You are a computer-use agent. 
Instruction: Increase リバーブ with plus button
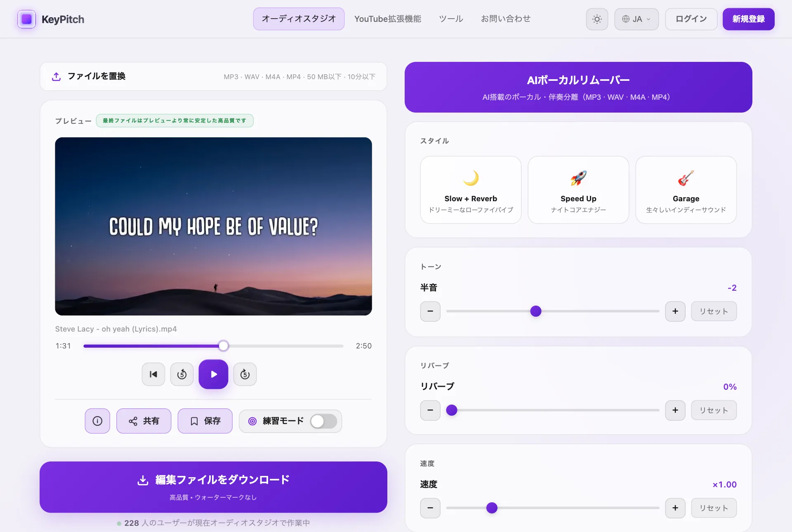tap(675, 410)
